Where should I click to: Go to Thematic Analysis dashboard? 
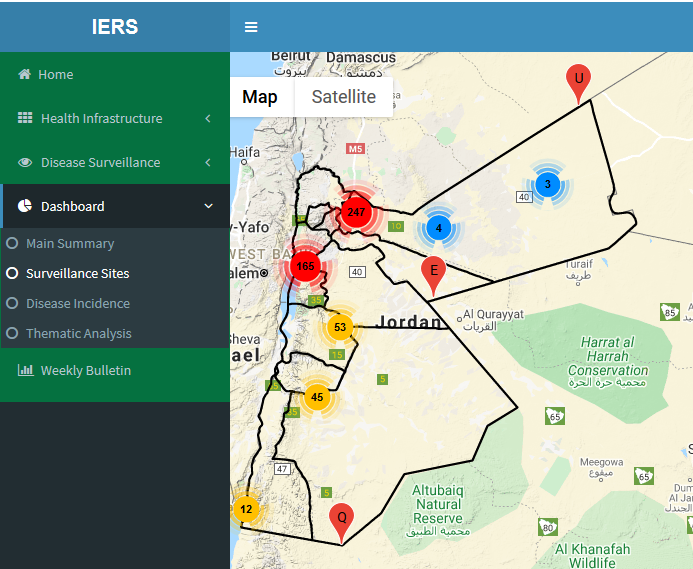(79, 333)
